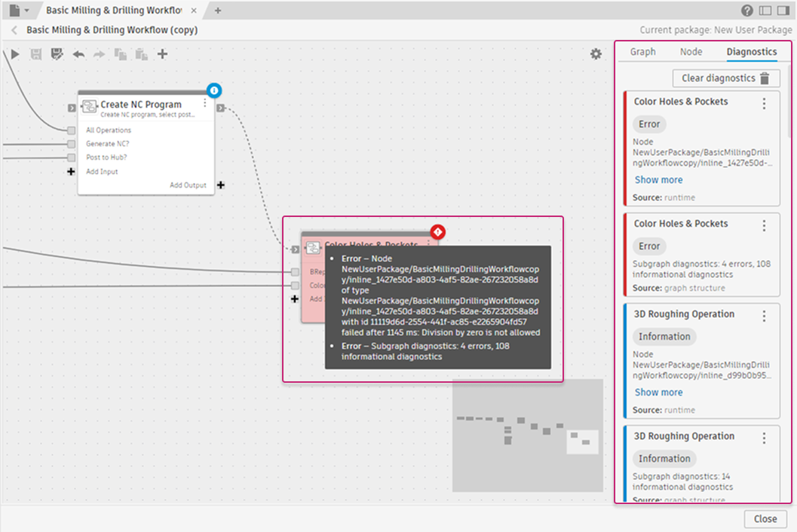Click trash icon in Clear diagnostics
The width and height of the screenshot is (797, 532).
[x=765, y=78]
